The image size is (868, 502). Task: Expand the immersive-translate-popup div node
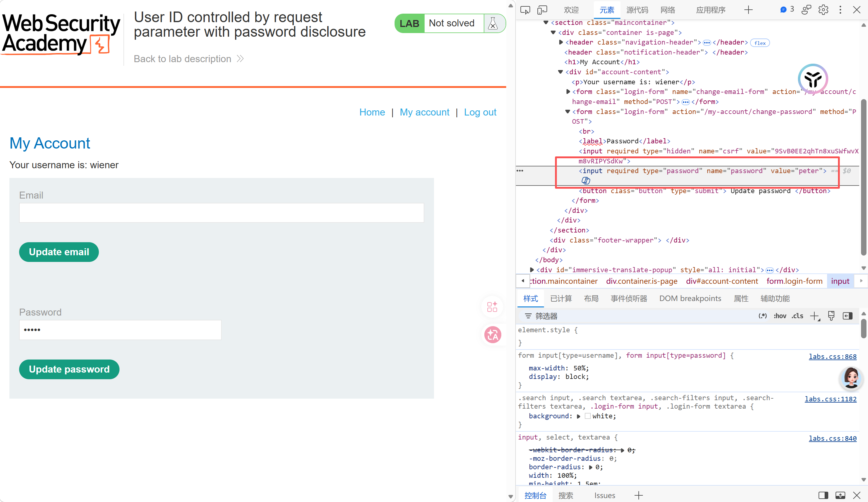click(x=532, y=269)
